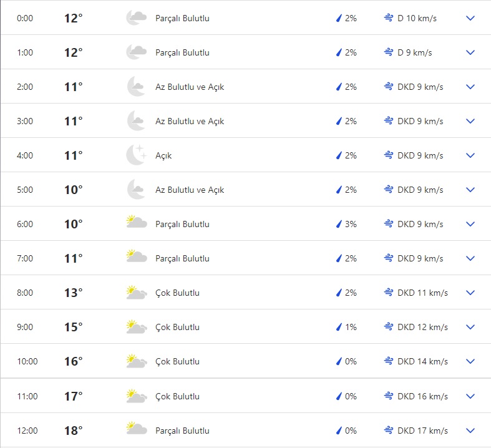Expand the 3:00 forecast row chevron
Viewport: 491px width, 448px height.
click(x=470, y=121)
